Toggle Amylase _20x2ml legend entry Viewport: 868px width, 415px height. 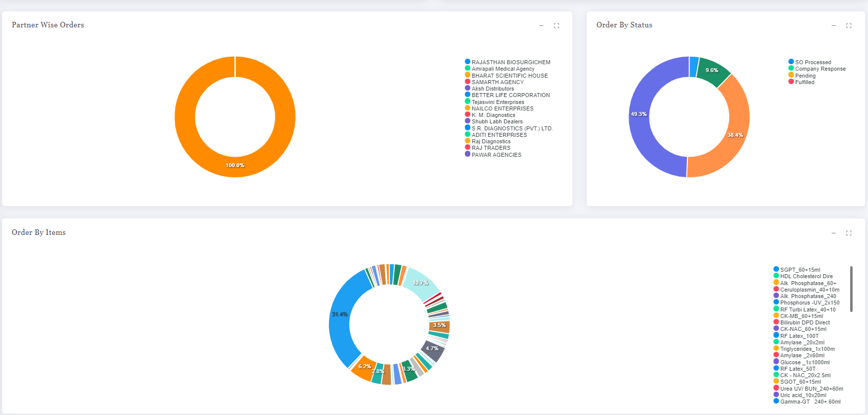(799, 342)
